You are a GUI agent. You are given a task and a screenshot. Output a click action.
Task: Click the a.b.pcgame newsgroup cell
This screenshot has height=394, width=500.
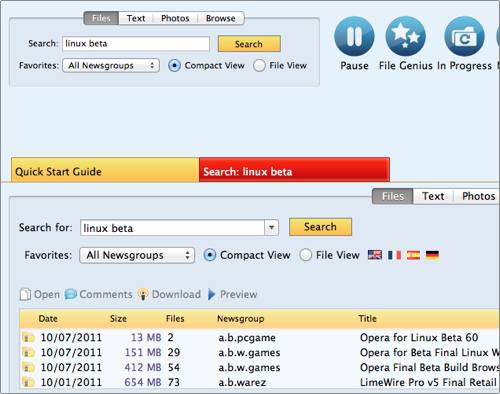point(247,337)
